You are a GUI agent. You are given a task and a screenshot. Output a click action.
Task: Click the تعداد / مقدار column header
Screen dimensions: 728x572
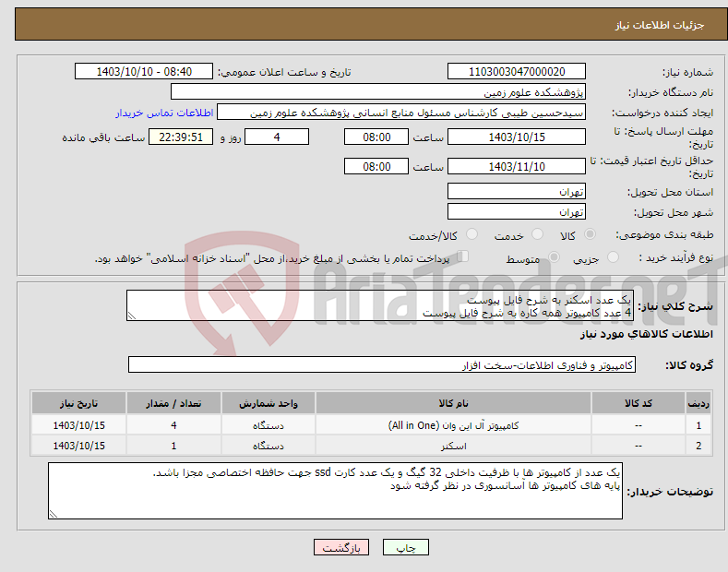pos(173,403)
